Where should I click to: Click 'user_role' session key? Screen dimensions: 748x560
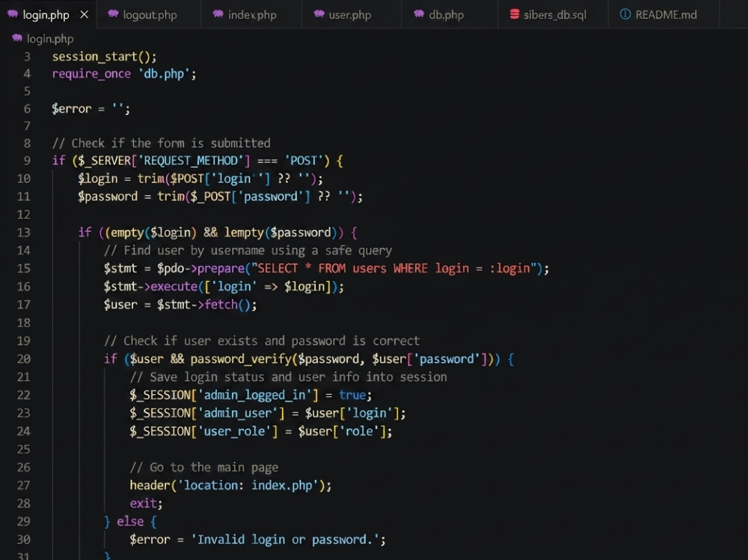pos(234,431)
